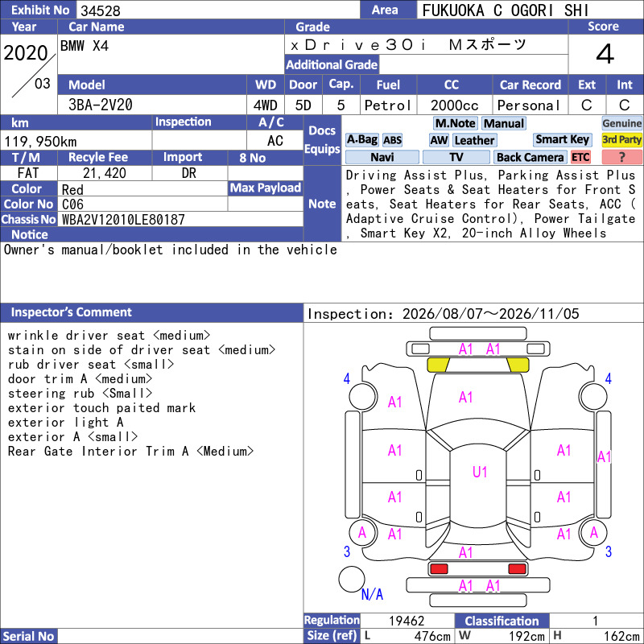This screenshot has width=644, height=644.
Task: Click exhibit number 34528
Action: point(101,10)
